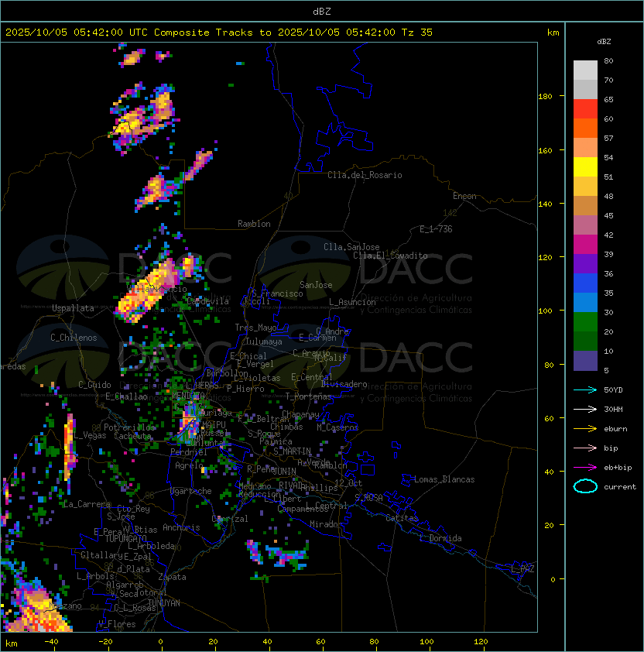
Task: Click the 'L_Asuncion' map label
Action: coord(352,302)
